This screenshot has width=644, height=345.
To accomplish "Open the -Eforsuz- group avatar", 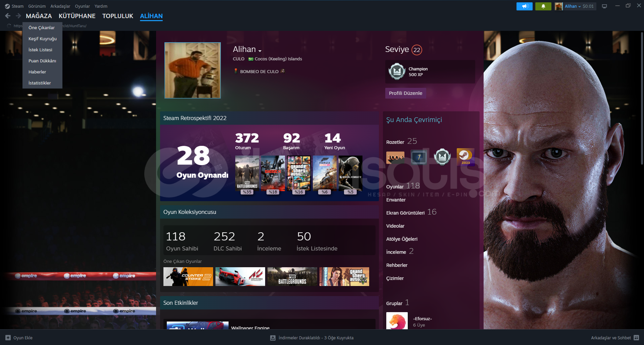I will click(397, 321).
